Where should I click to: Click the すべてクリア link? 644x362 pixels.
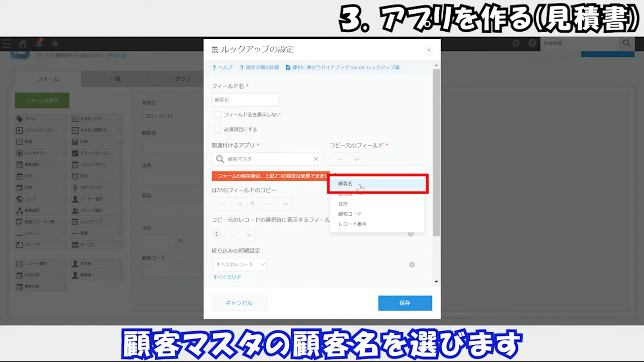(227, 277)
